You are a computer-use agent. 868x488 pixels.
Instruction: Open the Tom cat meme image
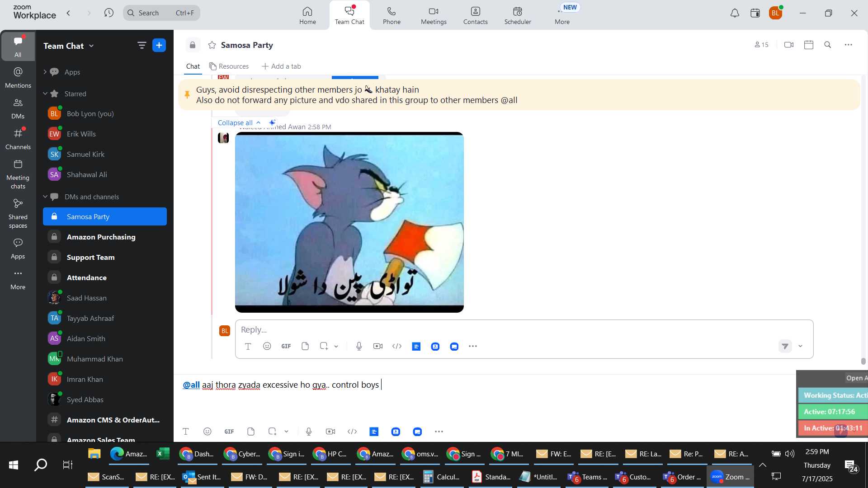point(349,222)
